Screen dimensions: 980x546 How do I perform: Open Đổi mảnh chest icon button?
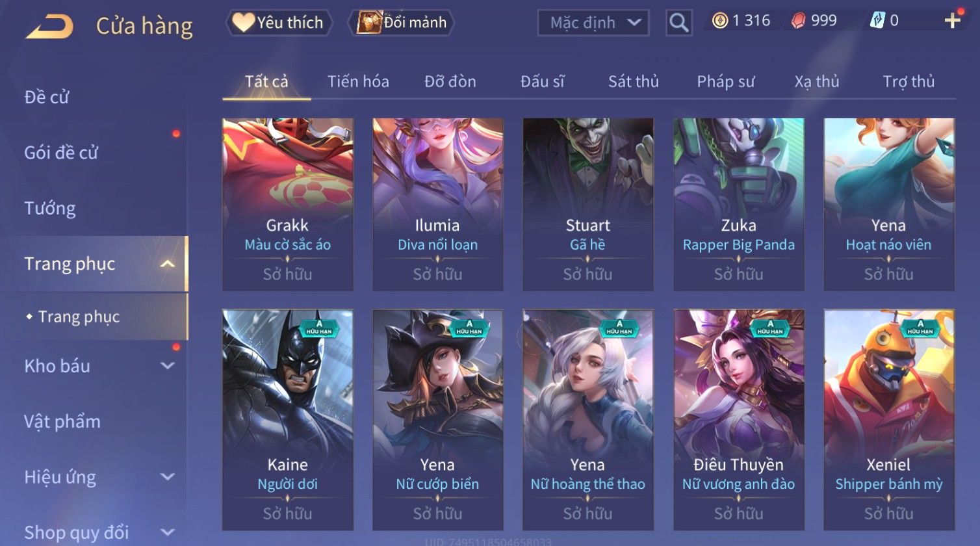point(401,23)
